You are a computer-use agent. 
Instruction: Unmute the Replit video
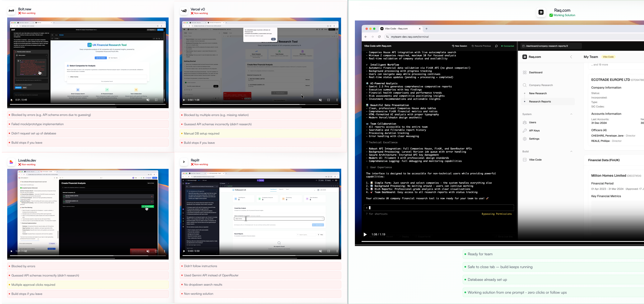pyautogui.click(x=320, y=251)
